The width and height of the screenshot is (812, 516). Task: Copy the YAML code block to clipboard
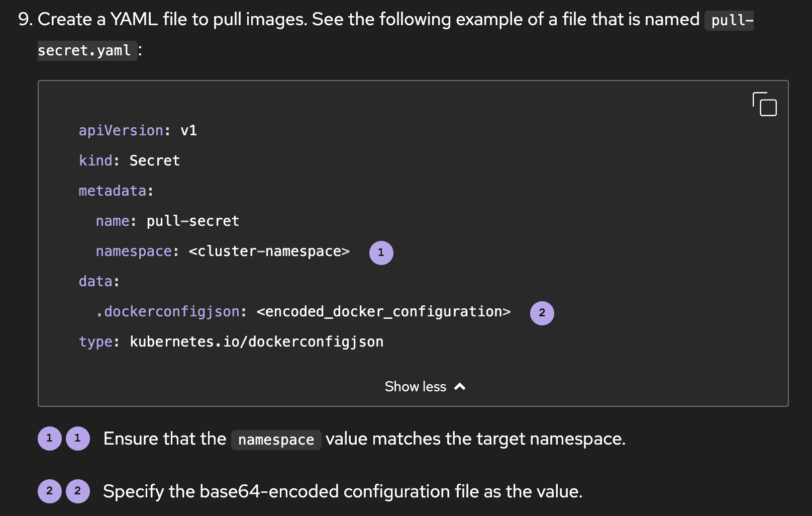pos(764,104)
